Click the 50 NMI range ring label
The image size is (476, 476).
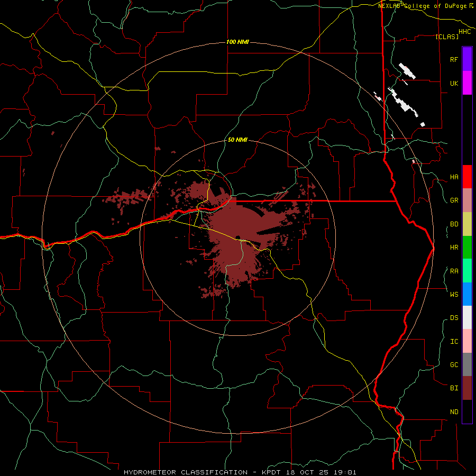(237, 140)
